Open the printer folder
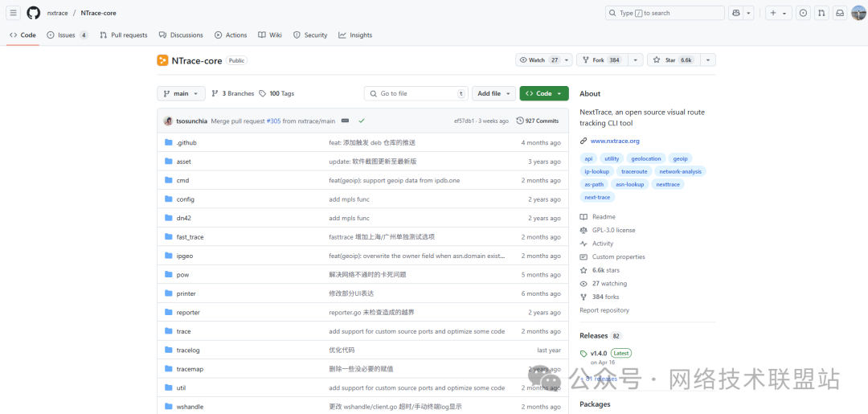 [x=186, y=293]
